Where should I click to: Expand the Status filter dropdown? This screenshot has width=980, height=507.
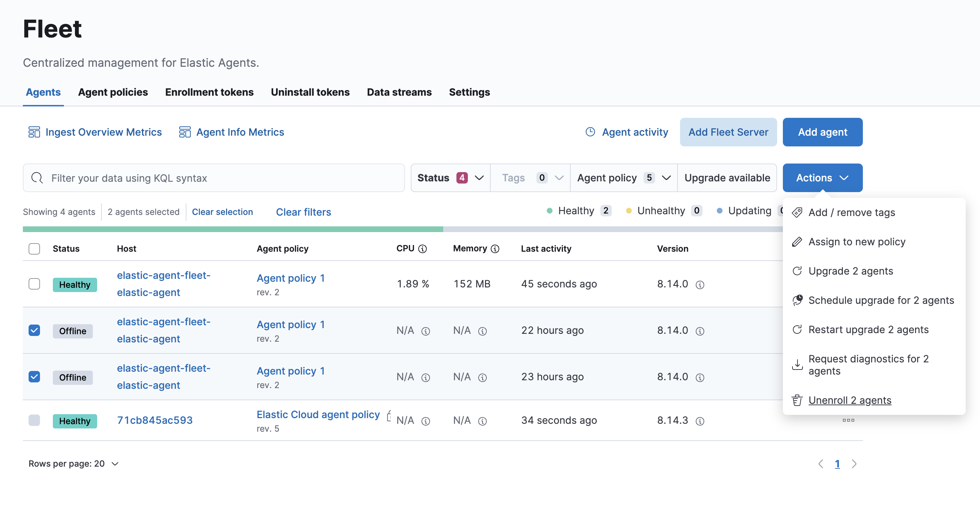(x=450, y=177)
